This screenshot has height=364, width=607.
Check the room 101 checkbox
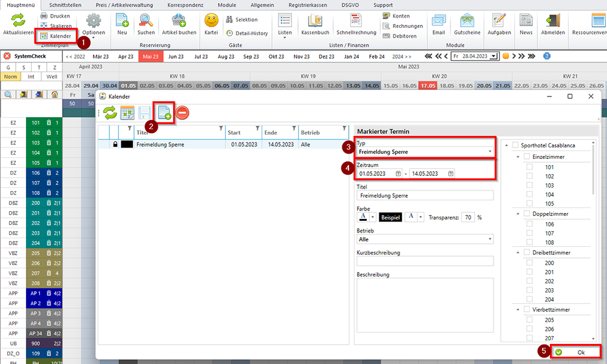529,167
